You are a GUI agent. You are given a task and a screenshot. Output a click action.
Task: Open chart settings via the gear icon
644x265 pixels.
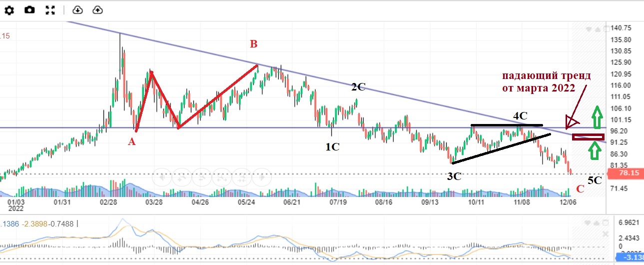[x=9, y=10]
